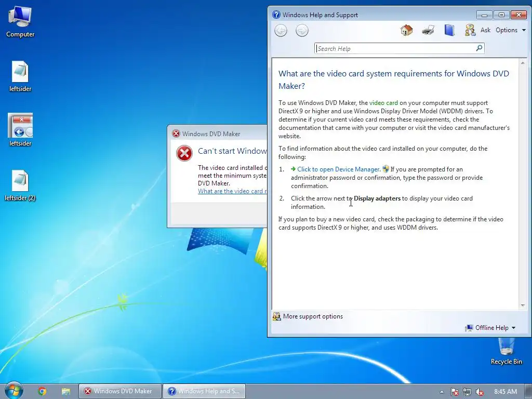Expand the Offline Help dropdown
The height and width of the screenshot is (399, 532).
(490, 328)
